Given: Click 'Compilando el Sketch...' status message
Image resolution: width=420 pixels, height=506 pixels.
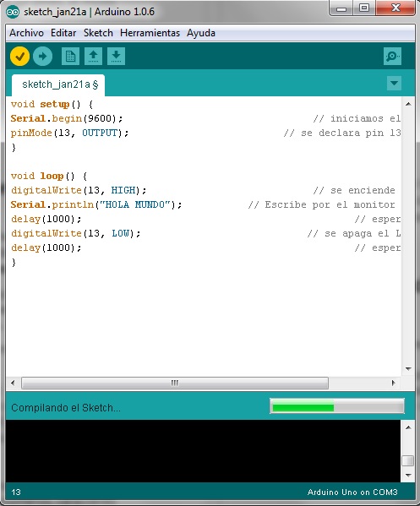Looking at the screenshot, I should (66, 408).
